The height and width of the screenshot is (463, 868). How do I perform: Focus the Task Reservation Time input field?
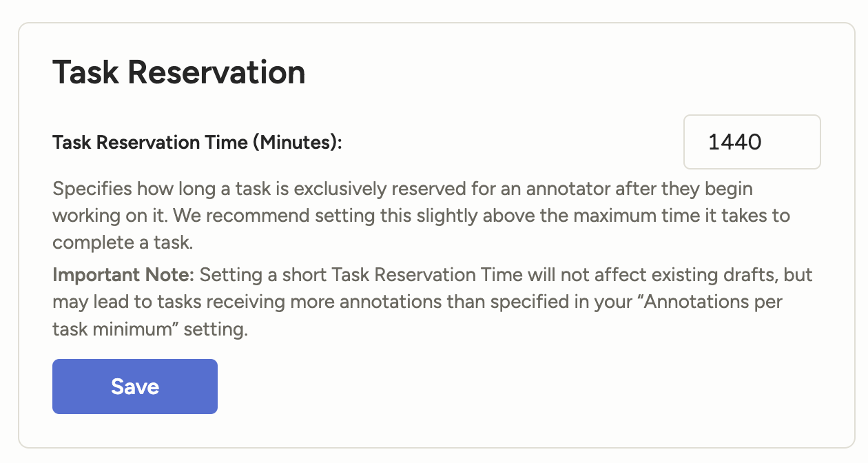coord(752,142)
